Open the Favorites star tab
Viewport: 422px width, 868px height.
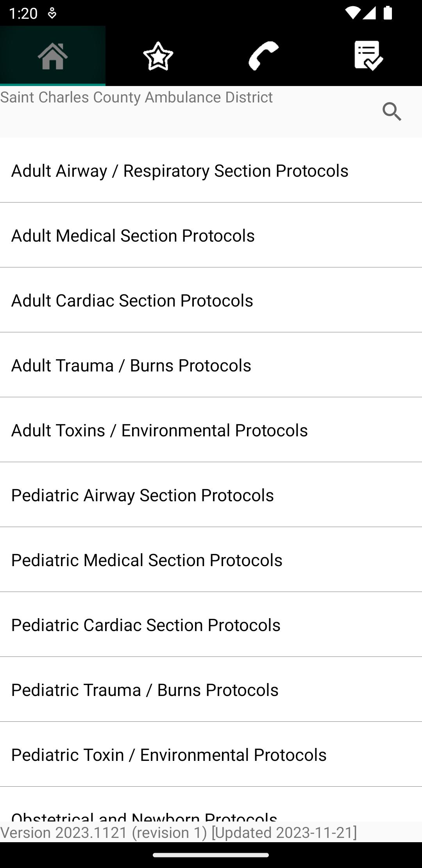tap(158, 56)
